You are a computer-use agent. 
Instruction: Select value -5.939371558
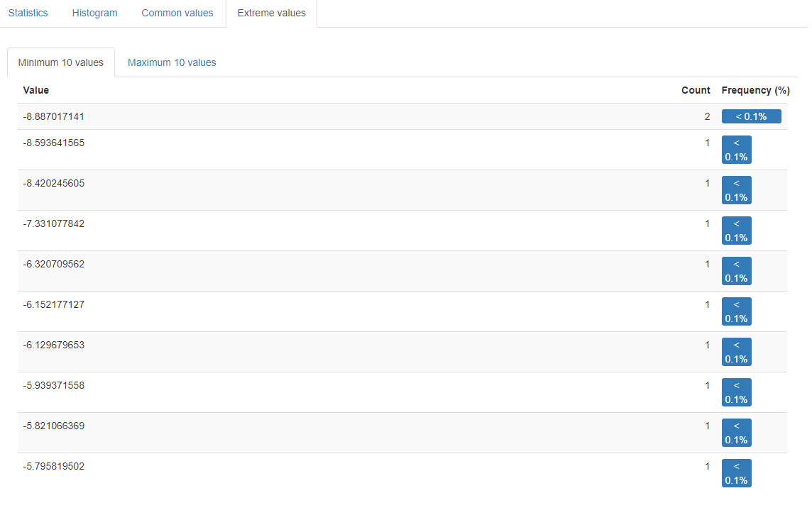(x=54, y=385)
